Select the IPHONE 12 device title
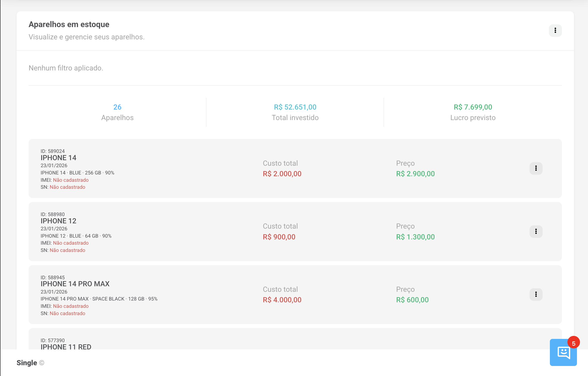This screenshot has width=588, height=376. coord(58,221)
